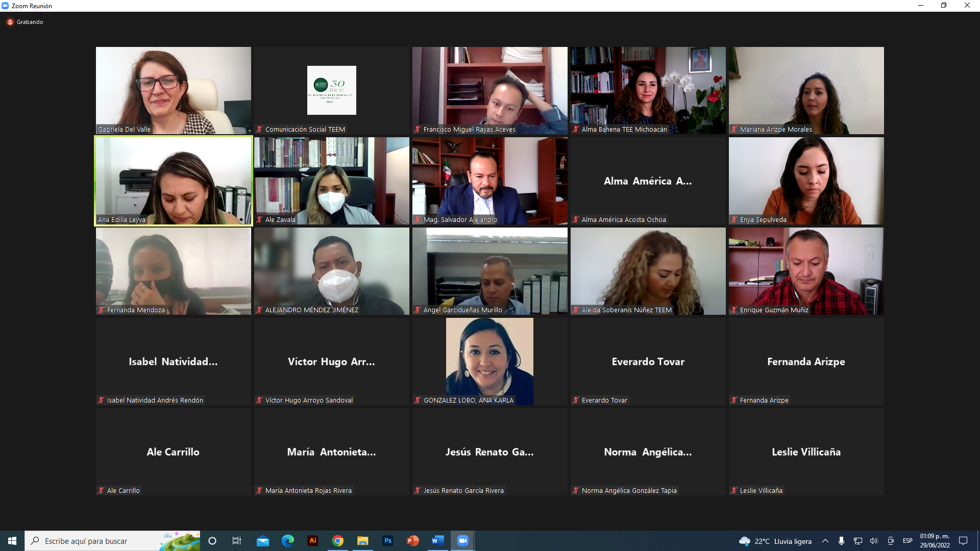This screenshot has width=980, height=551.
Task: Click the volume speaker tray icon
Action: point(874,541)
